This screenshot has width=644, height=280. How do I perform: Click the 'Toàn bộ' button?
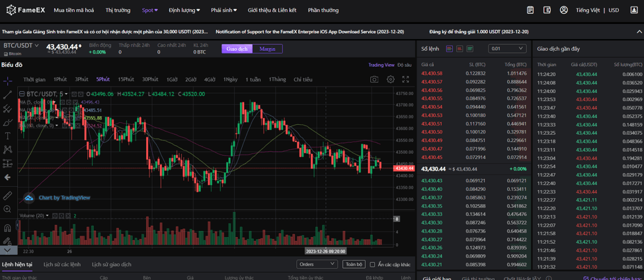coord(354,264)
